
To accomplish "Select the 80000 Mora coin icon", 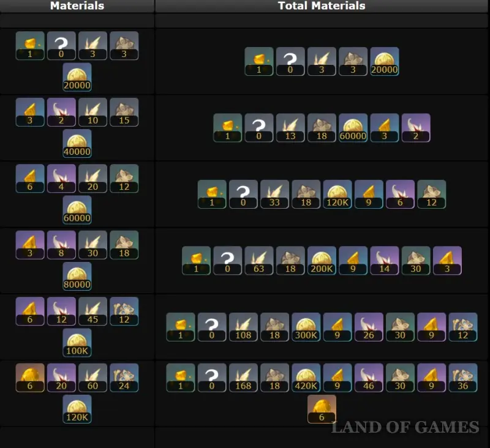I will pos(77,276).
